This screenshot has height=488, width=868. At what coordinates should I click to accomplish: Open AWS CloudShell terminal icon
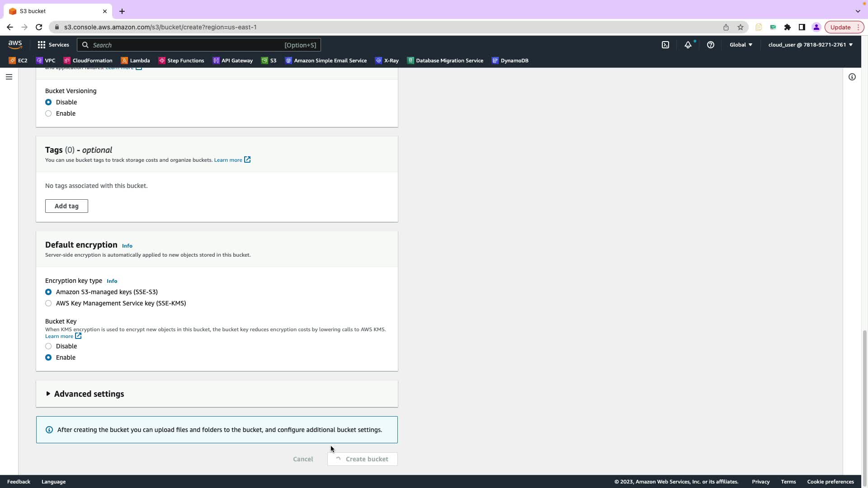pyautogui.click(x=665, y=45)
